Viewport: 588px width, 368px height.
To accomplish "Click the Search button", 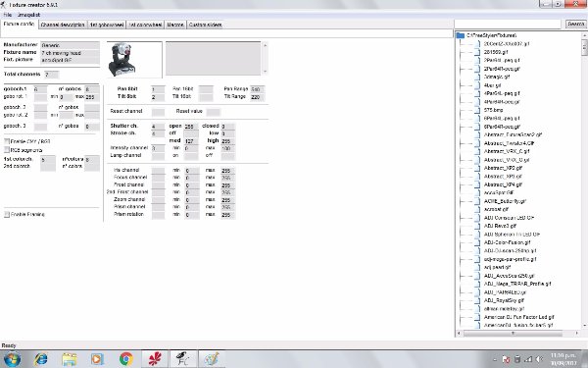I will point(575,24).
